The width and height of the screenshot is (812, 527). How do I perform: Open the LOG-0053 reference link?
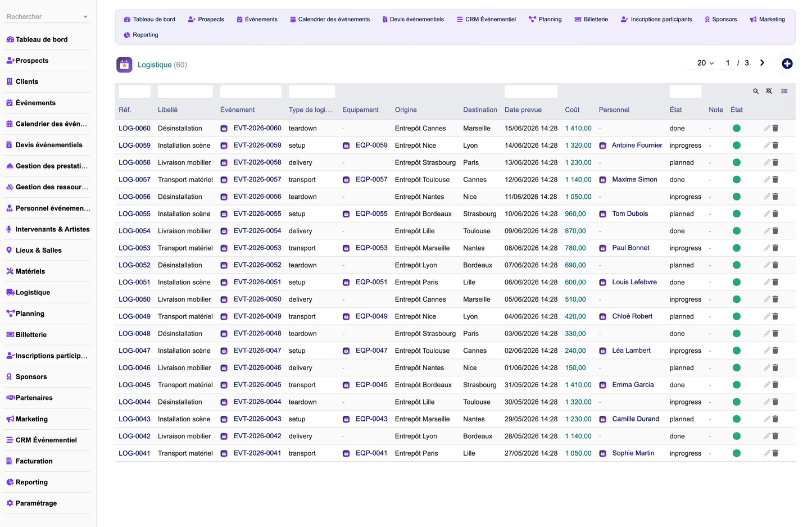point(134,248)
